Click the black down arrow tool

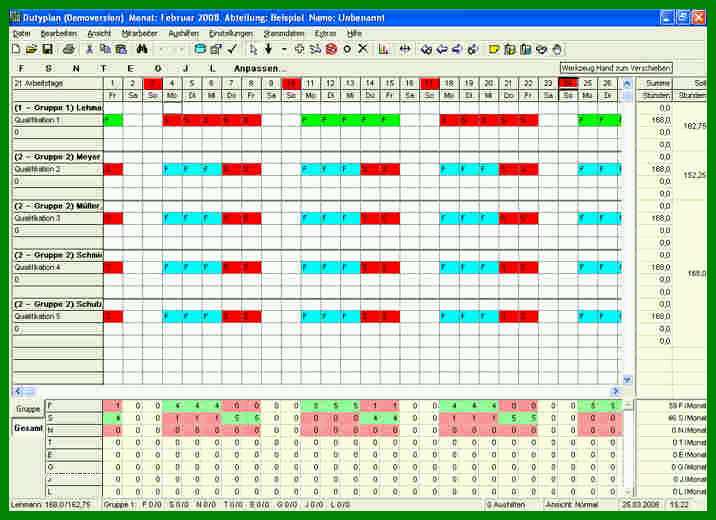[x=268, y=49]
